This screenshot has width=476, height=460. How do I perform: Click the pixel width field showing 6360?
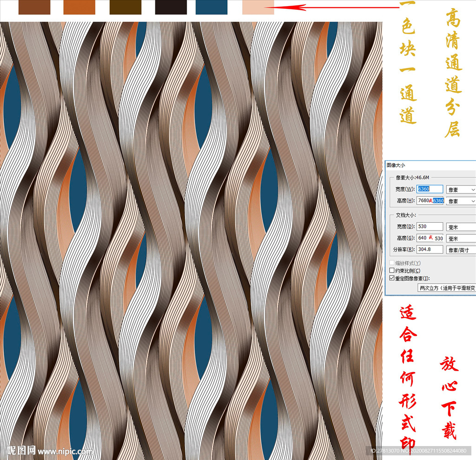tap(430, 189)
